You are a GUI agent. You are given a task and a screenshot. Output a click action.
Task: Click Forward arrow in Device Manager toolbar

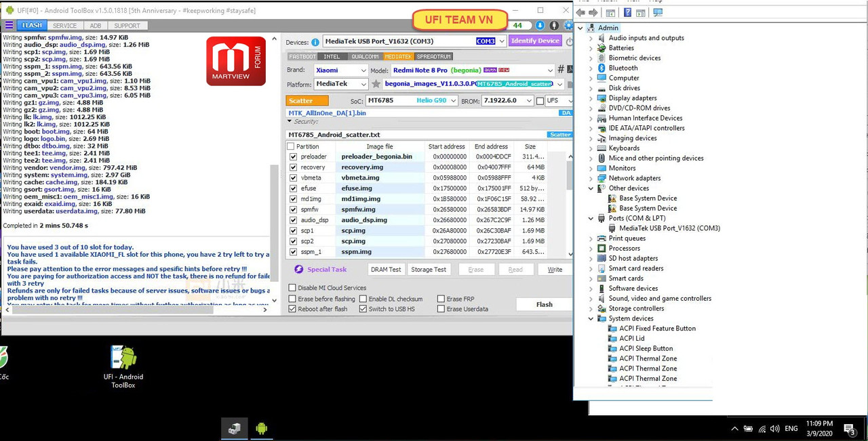tap(593, 13)
